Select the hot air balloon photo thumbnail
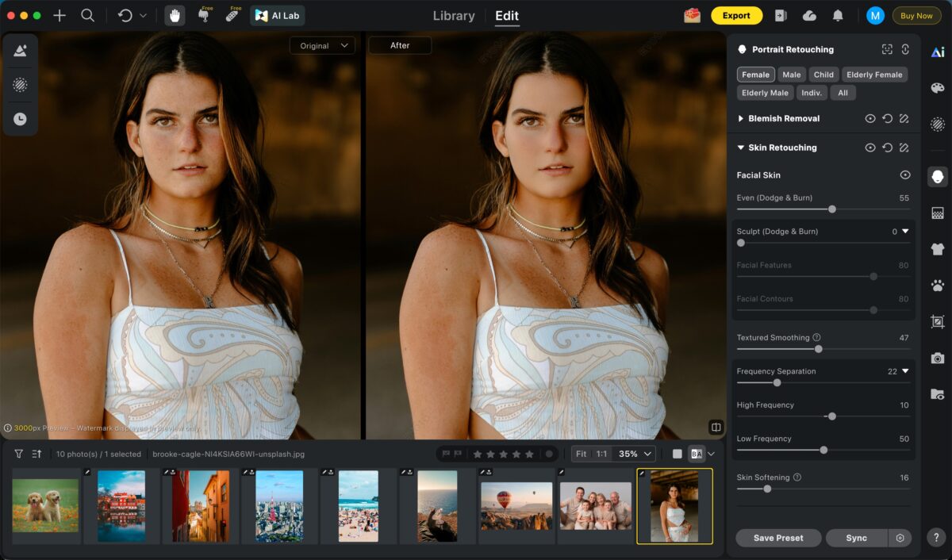This screenshot has width=952, height=560. [516, 505]
